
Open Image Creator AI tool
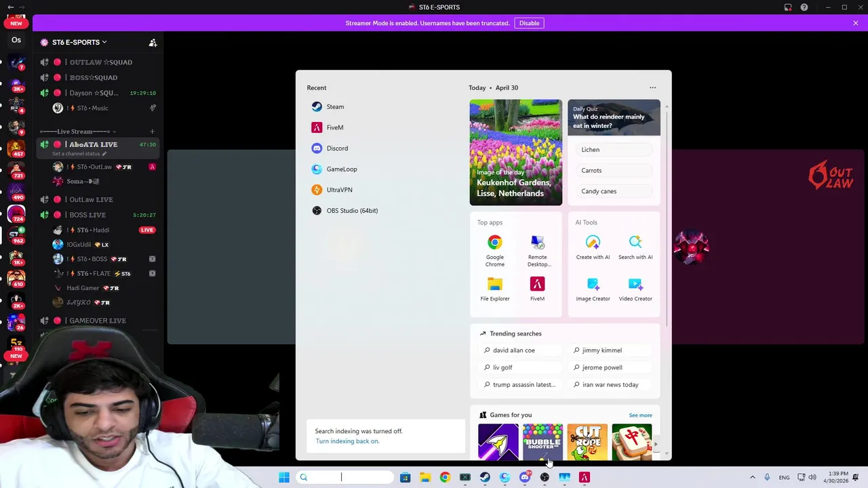[593, 289]
